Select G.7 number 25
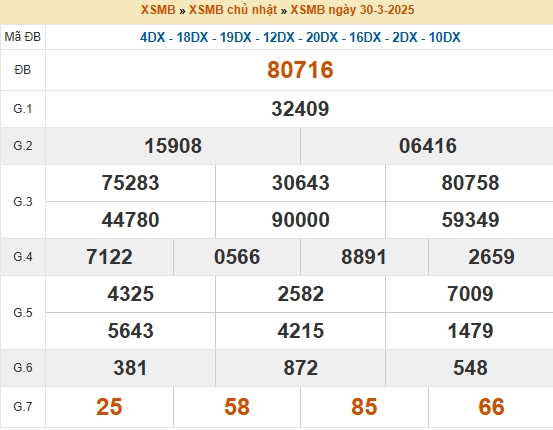The height and width of the screenshot is (430, 553). click(109, 407)
